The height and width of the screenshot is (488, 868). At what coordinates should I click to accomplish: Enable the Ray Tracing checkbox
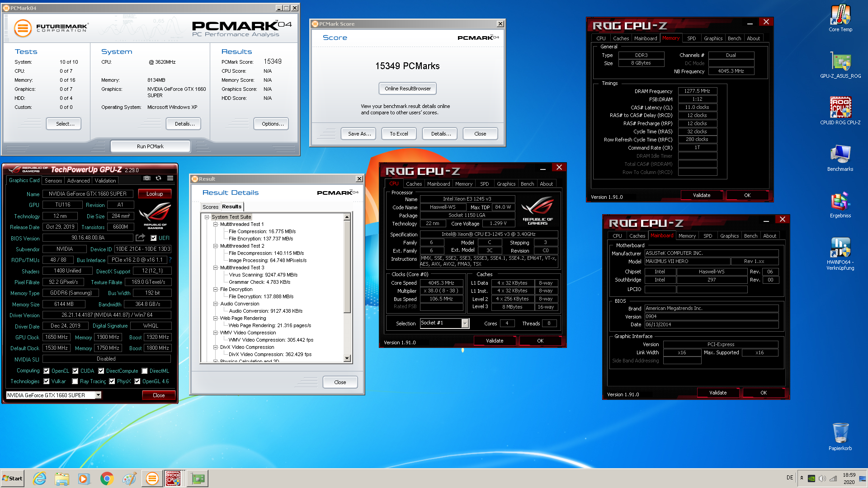(75, 381)
